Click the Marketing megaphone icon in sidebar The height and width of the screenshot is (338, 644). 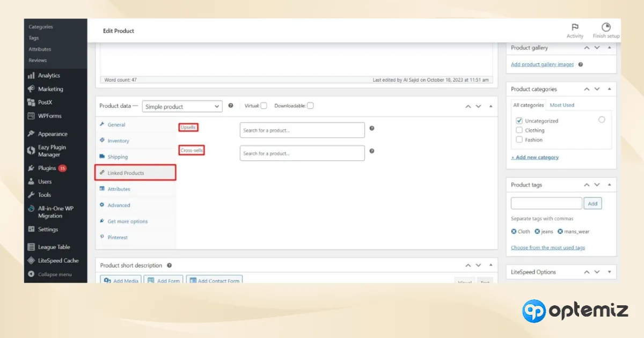coord(31,89)
